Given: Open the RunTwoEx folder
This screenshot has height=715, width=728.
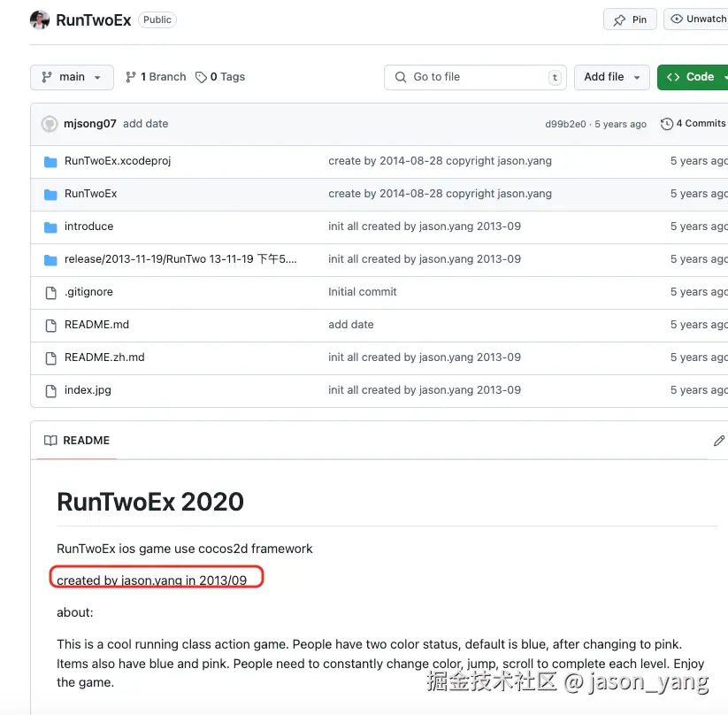Looking at the screenshot, I should [x=90, y=194].
